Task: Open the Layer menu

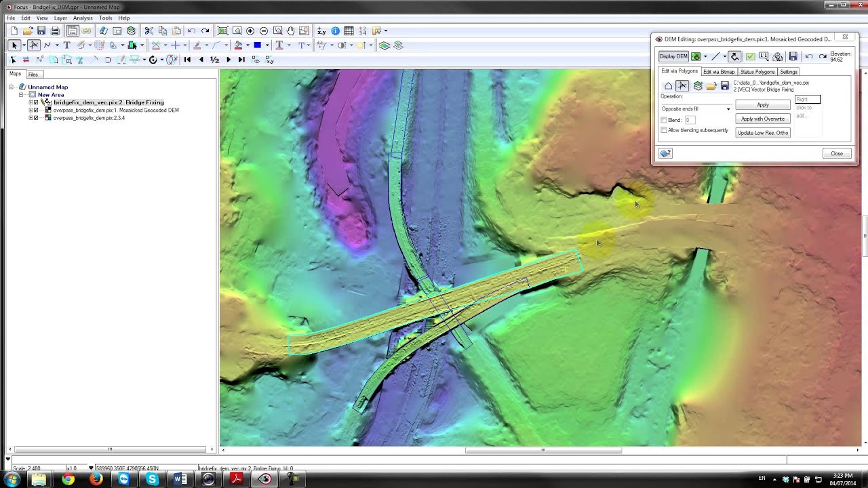Action: pyautogui.click(x=60, y=18)
